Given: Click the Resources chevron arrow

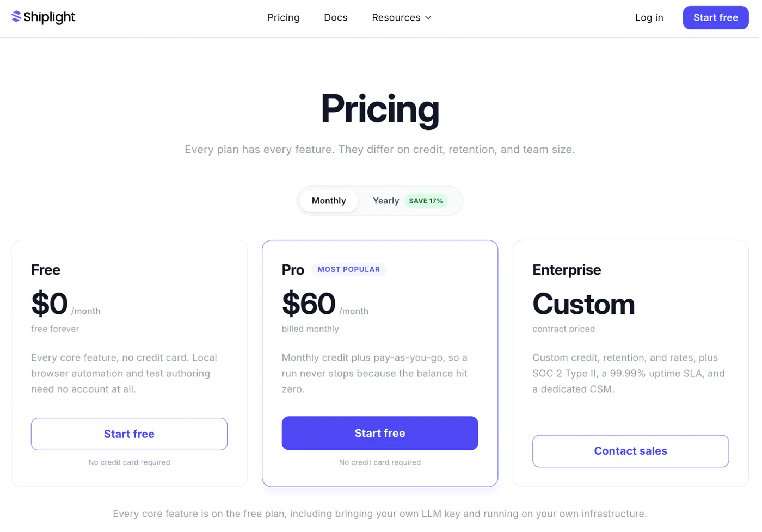Looking at the screenshot, I should [x=428, y=18].
